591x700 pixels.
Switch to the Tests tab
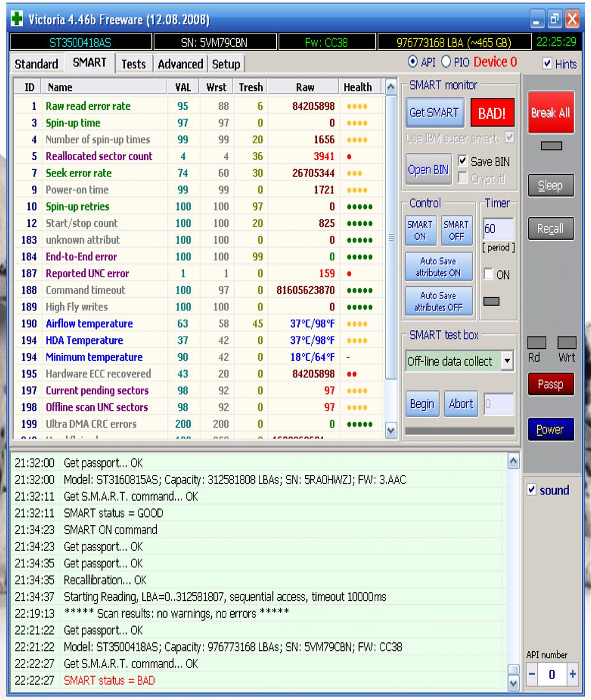coord(133,64)
